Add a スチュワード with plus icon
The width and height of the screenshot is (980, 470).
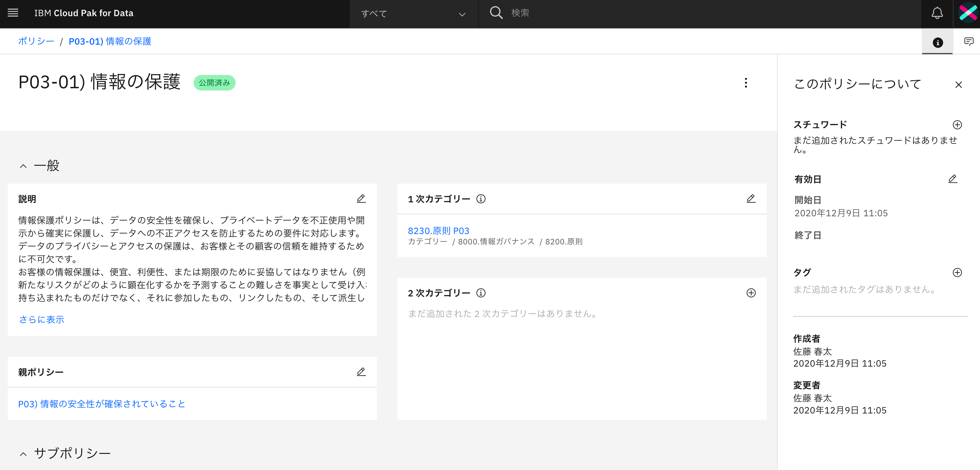click(957, 125)
